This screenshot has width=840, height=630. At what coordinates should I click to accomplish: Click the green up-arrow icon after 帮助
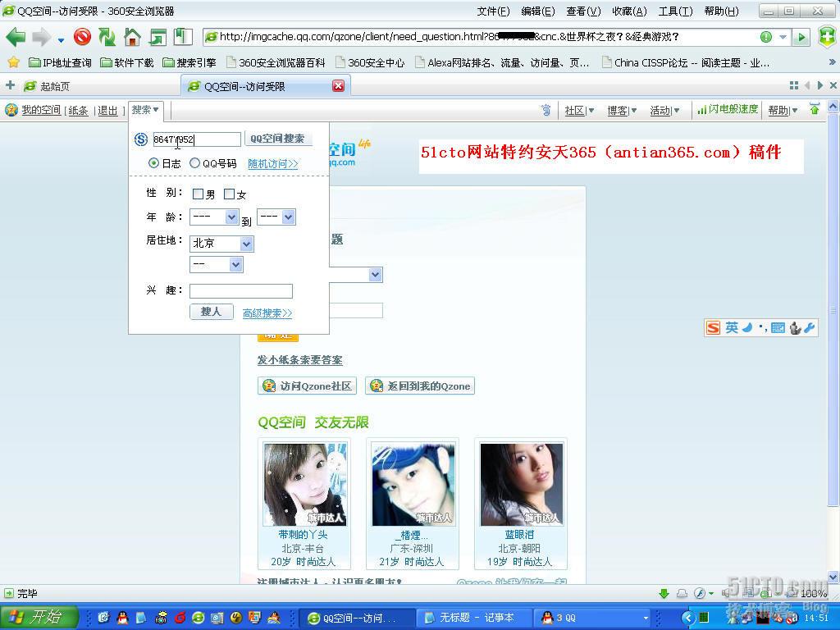[815, 110]
